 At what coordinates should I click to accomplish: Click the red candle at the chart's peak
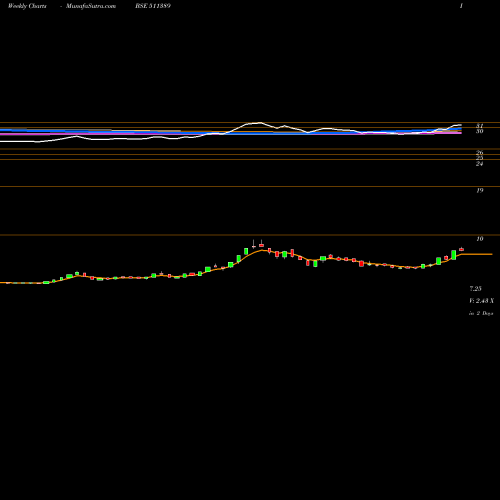coord(261,245)
